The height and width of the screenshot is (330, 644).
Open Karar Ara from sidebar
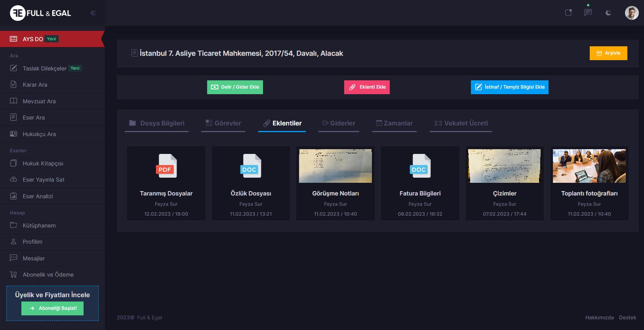[x=35, y=85]
